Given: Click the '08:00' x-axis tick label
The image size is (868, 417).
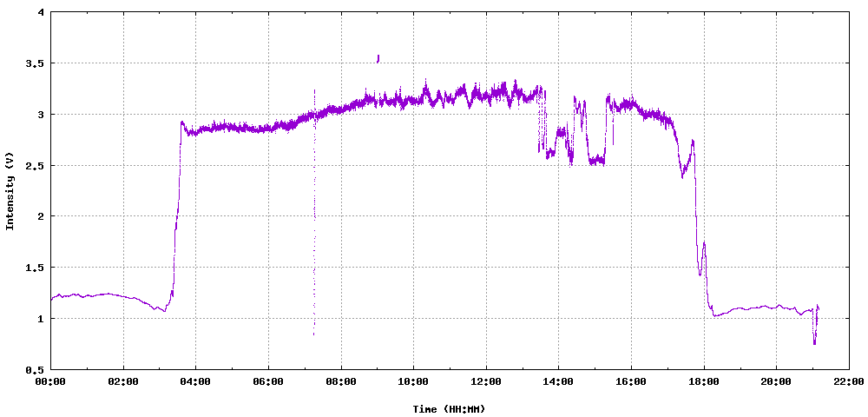Looking at the screenshot, I should (341, 382).
